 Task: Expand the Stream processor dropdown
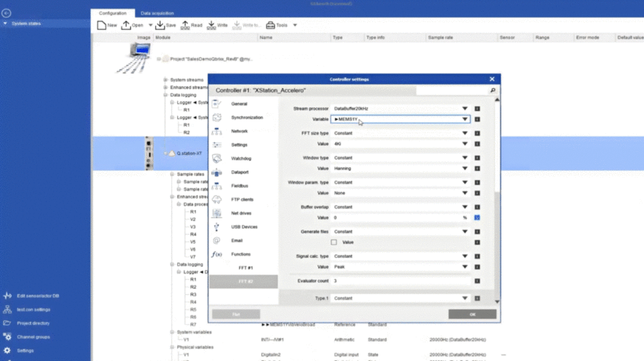[464, 109]
